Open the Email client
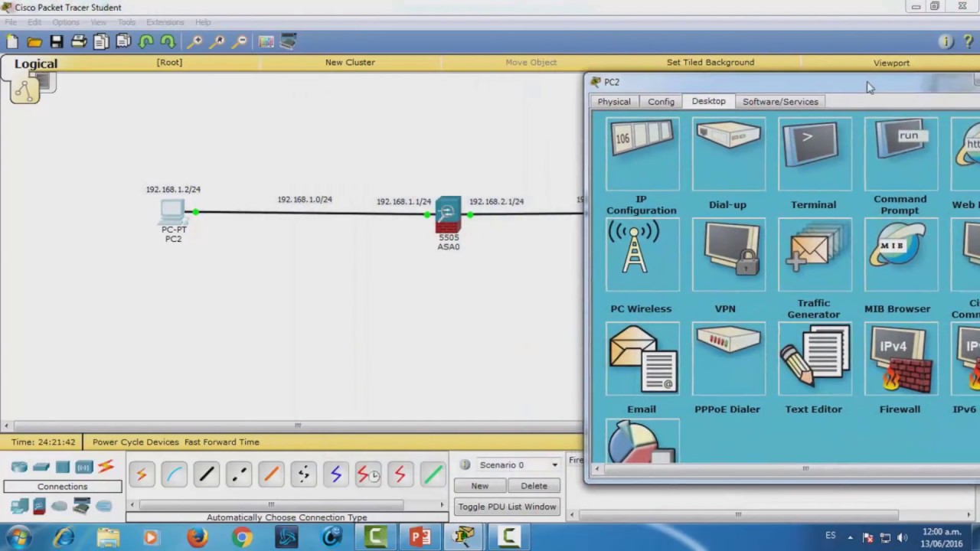Viewport: 980px width, 551px height. click(x=642, y=359)
